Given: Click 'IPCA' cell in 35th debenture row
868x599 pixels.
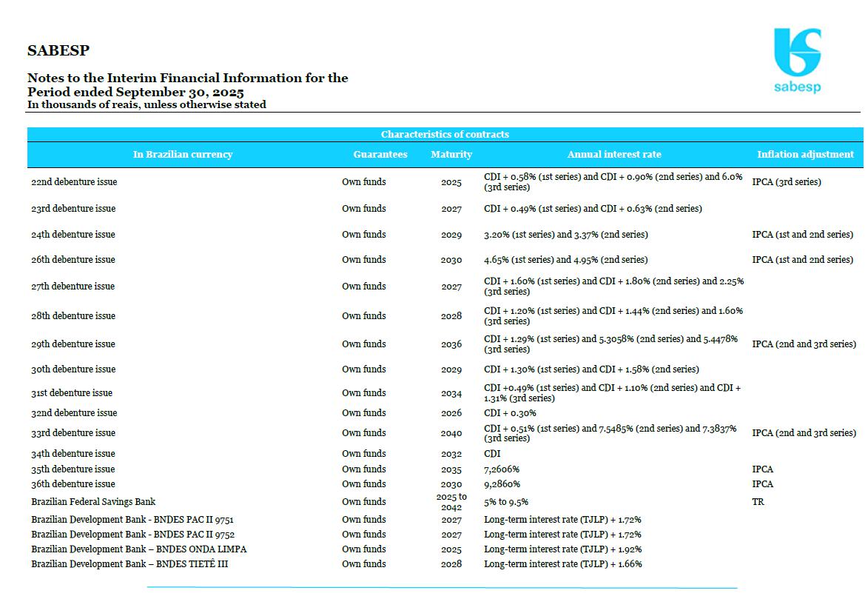Looking at the screenshot, I should pyautogui.click(x=762, y=469).
